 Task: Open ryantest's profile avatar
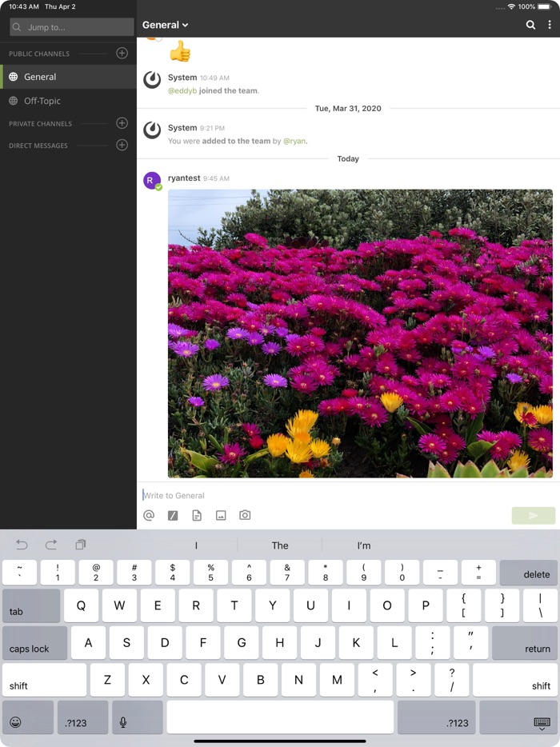(x=152, y=181)
